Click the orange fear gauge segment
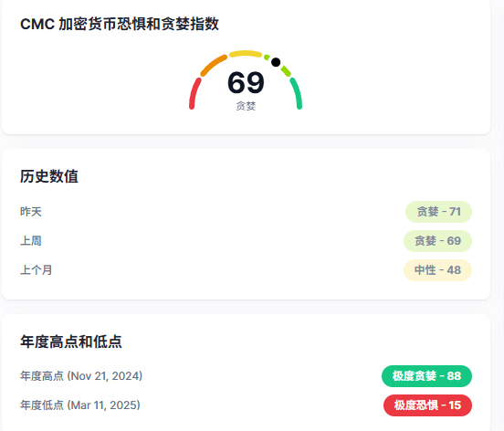The image size is (504, 431). (x=214, y=65)
